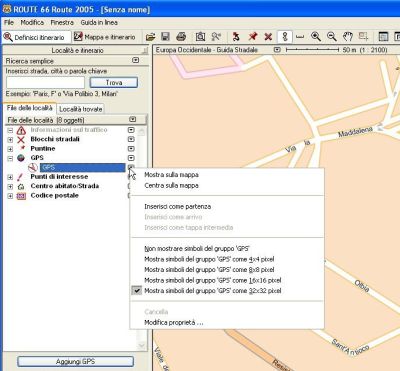Click the street search input field
Viewport: 400px width, 371px height.
pyautogui.click(x=45, y=82)
